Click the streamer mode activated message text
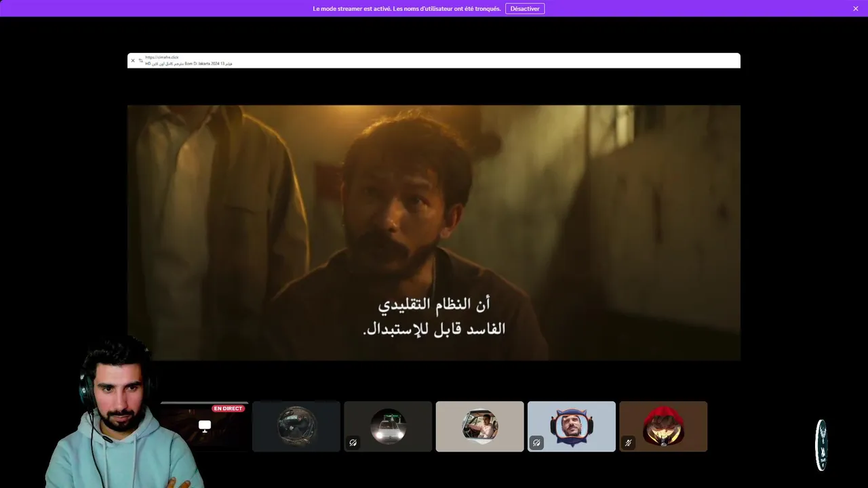 point(407,9)
